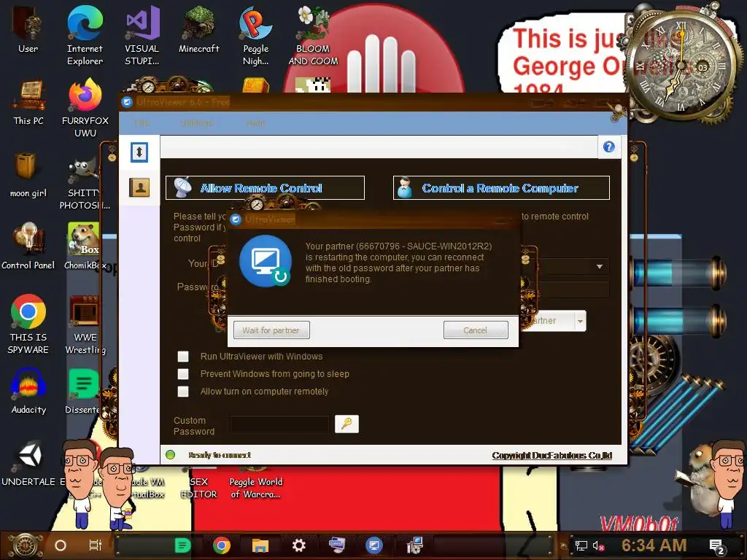This screenshot has width=747, height=560.
Task: Click the steampunk clock desktop gadget
Action: [681, 64]
